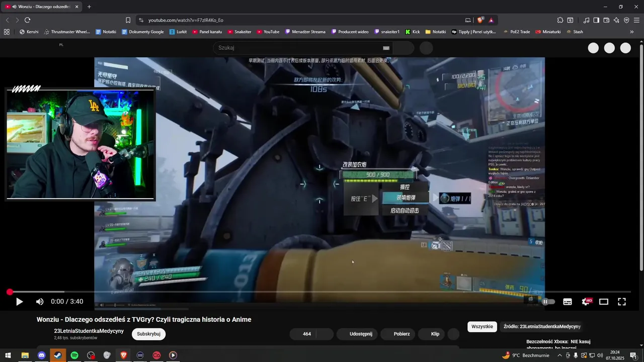Switch to theater mode

coord(604,302)
